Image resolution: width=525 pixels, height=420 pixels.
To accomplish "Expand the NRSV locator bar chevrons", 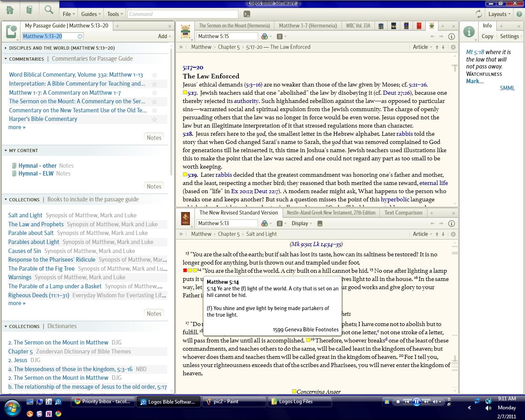I will tap(181, 234).
